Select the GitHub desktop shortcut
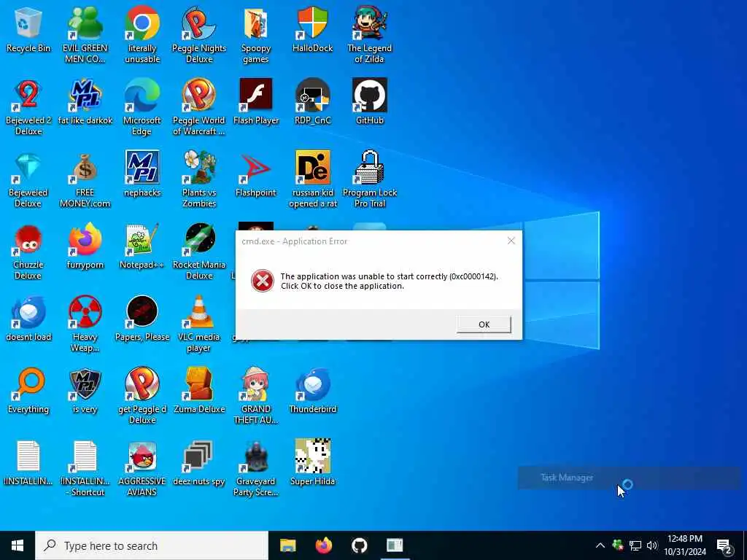 click(370, 102)
